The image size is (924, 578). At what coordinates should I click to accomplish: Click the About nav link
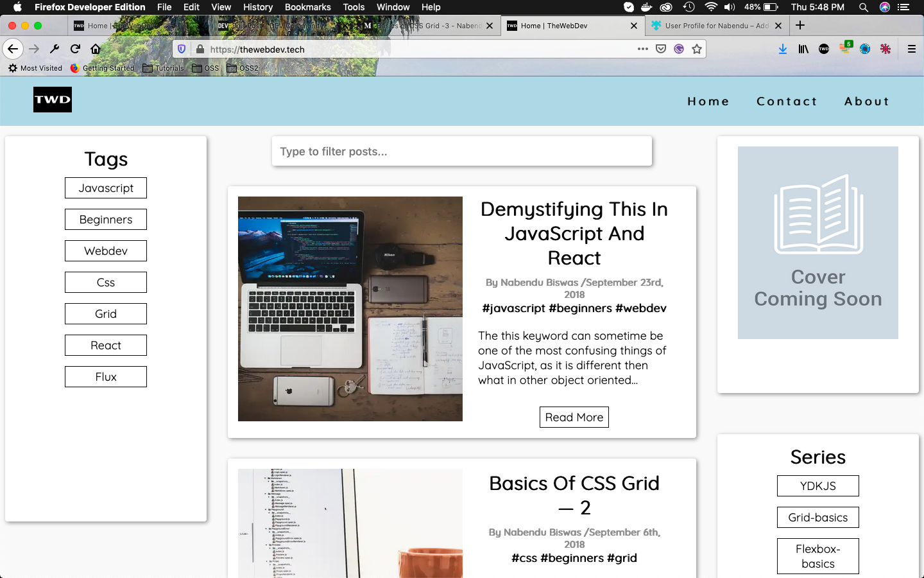tap(867, 101)
